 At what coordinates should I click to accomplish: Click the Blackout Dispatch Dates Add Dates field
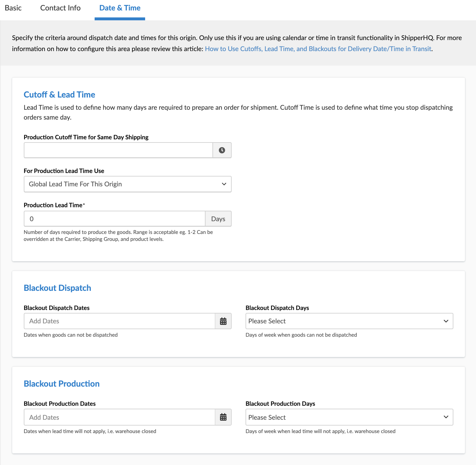click(x=119, y=321)
